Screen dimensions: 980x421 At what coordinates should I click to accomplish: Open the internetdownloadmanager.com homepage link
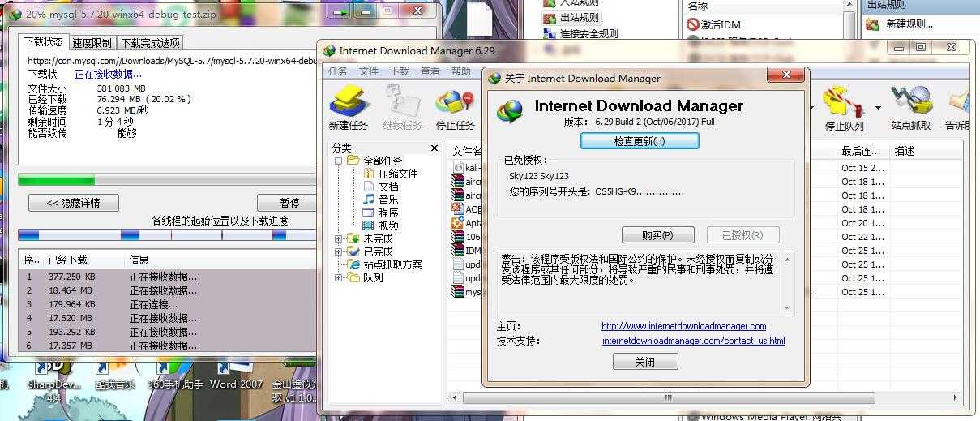tap(683, 326)
